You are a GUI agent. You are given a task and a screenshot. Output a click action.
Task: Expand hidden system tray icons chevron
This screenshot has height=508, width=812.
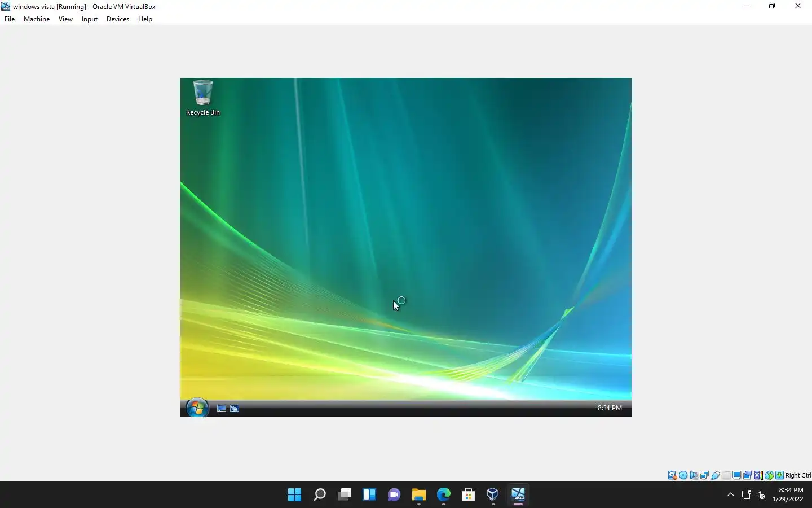coord(731,495)
